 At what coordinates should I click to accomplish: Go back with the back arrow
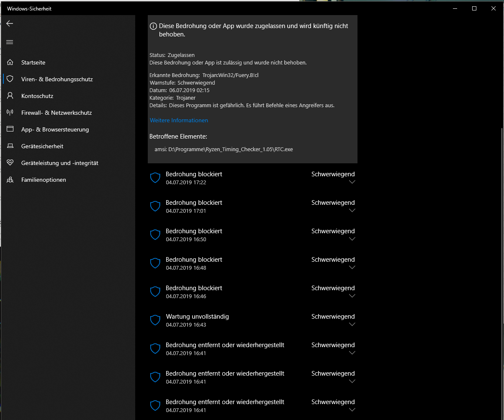[x=10, y=23]
